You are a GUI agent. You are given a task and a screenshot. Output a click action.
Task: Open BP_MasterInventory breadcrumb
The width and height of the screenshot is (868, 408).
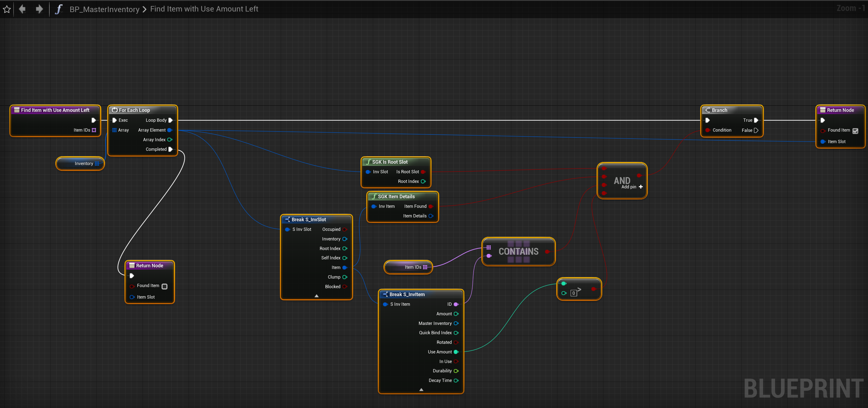(x=104, y=9)
